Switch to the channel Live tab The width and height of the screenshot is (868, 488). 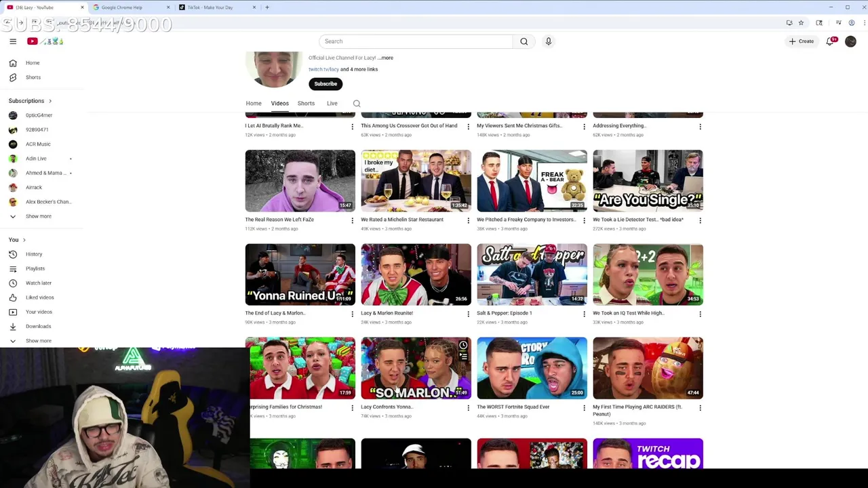(x=332, y=104)
